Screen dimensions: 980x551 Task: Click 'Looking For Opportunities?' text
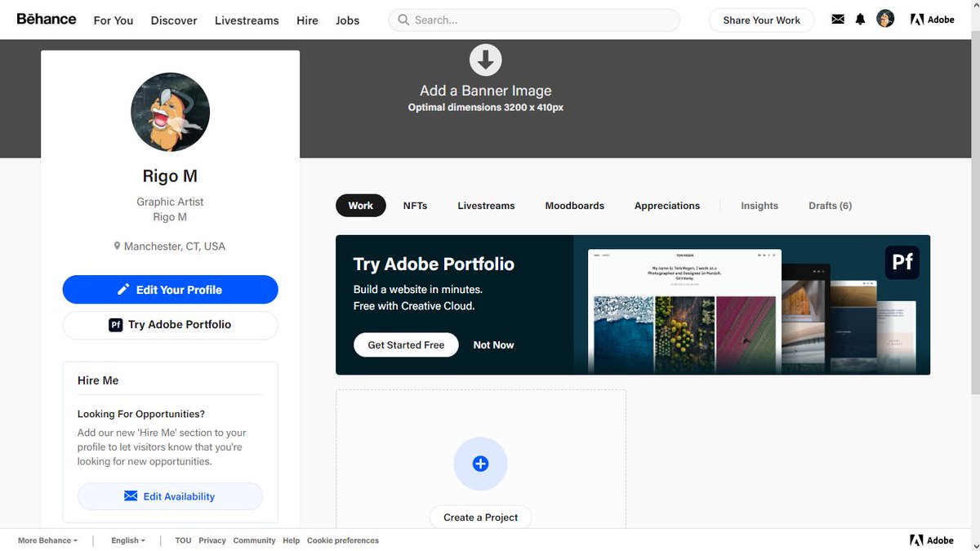[141, 414]
